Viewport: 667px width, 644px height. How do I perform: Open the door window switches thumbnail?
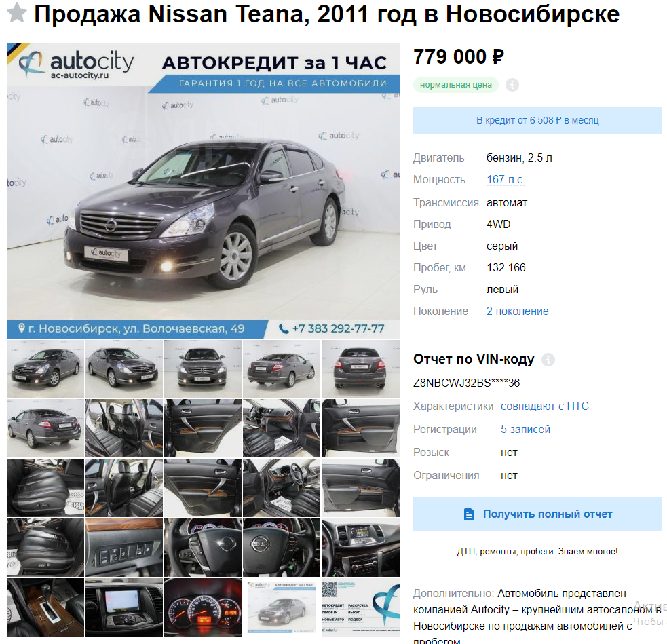pos(124,548)
